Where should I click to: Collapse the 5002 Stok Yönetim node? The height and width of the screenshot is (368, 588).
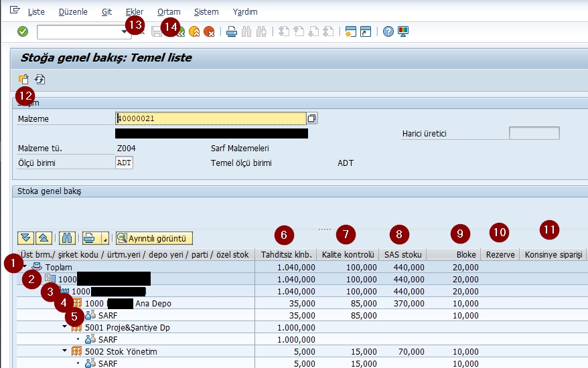point(65,351)
